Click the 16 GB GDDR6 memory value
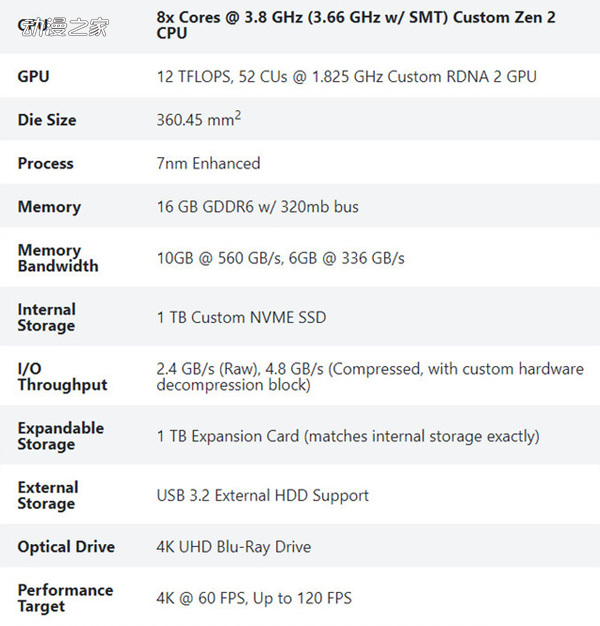The width and height of the screenshot is (600, 626). (x=257, y=207)
